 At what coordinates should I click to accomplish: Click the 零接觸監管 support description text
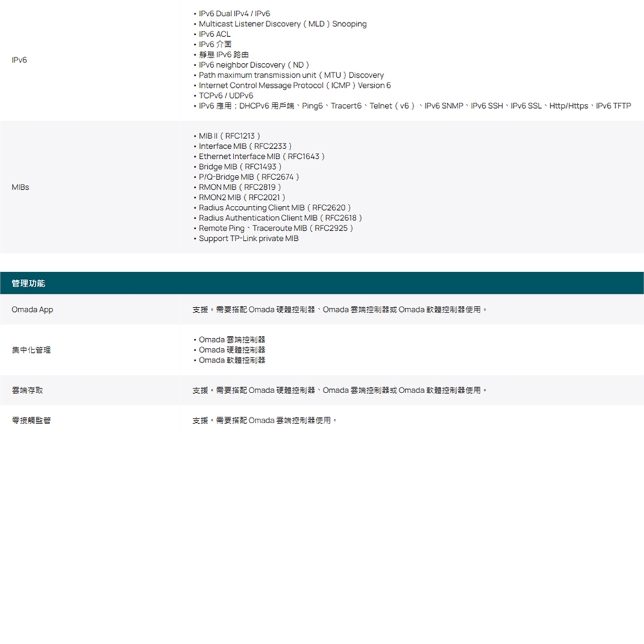(x=264, y=421)
